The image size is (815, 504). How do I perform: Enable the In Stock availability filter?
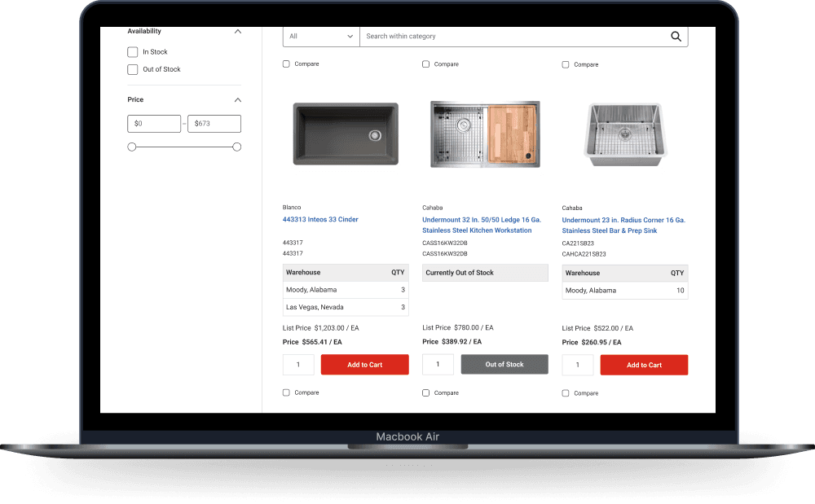132,51
